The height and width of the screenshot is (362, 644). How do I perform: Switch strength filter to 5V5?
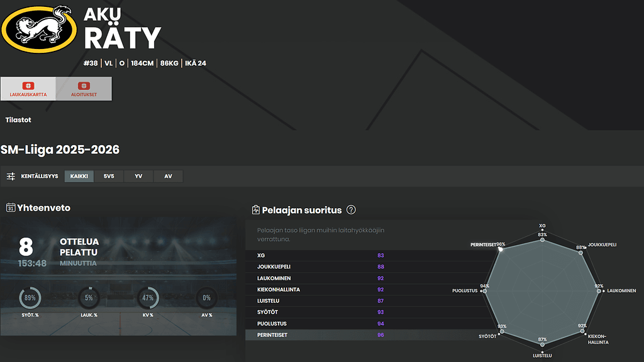(109, 177)
